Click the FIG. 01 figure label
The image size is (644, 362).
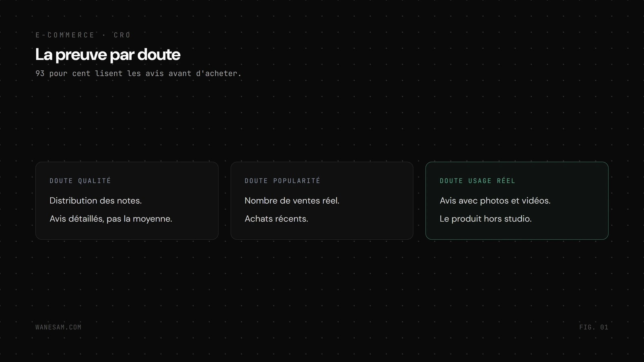tap(594, 327)
